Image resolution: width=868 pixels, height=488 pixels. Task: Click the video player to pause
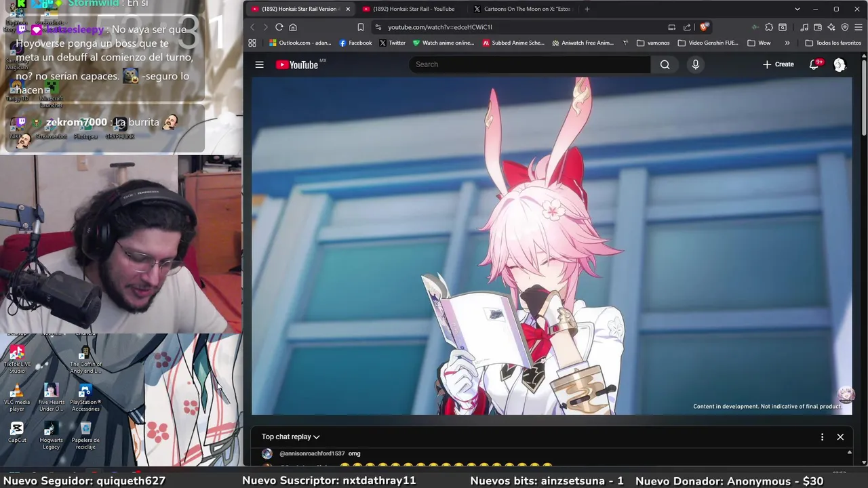tap(551, 245)
